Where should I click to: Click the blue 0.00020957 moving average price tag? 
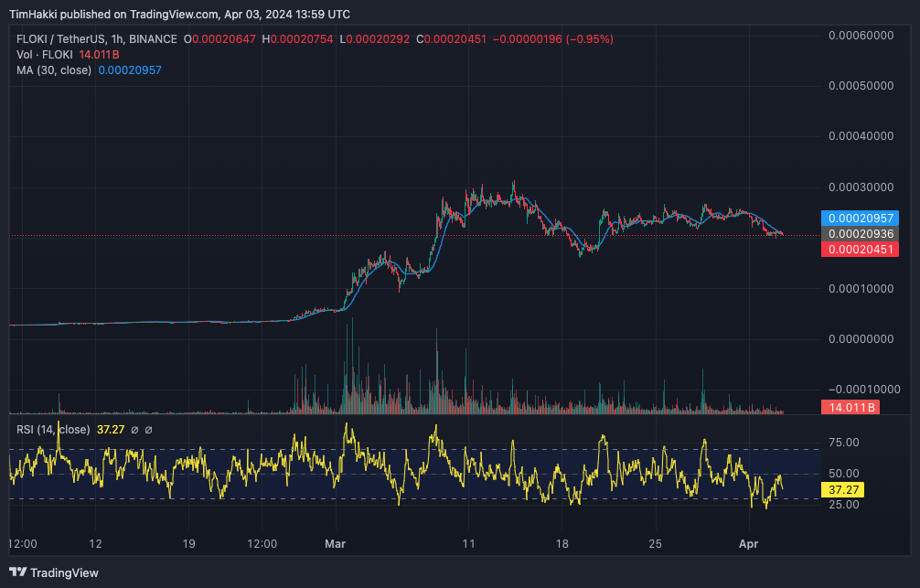point(860,219)
